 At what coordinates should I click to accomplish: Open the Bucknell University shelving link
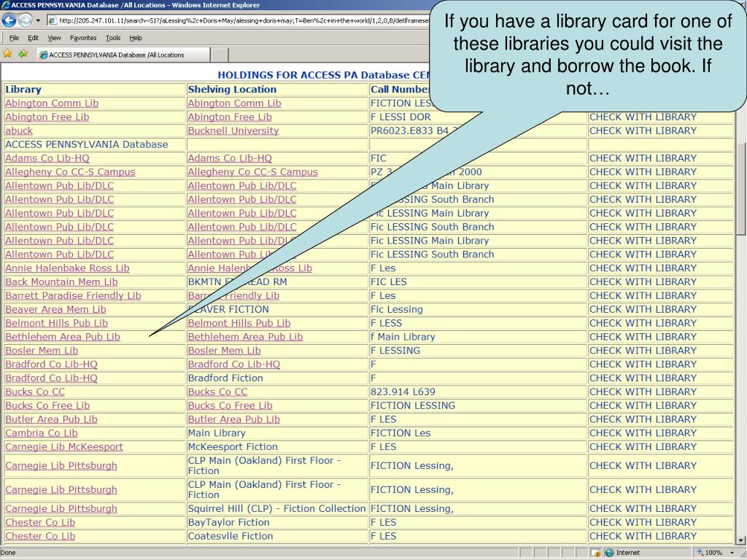[x=233, y=131]
